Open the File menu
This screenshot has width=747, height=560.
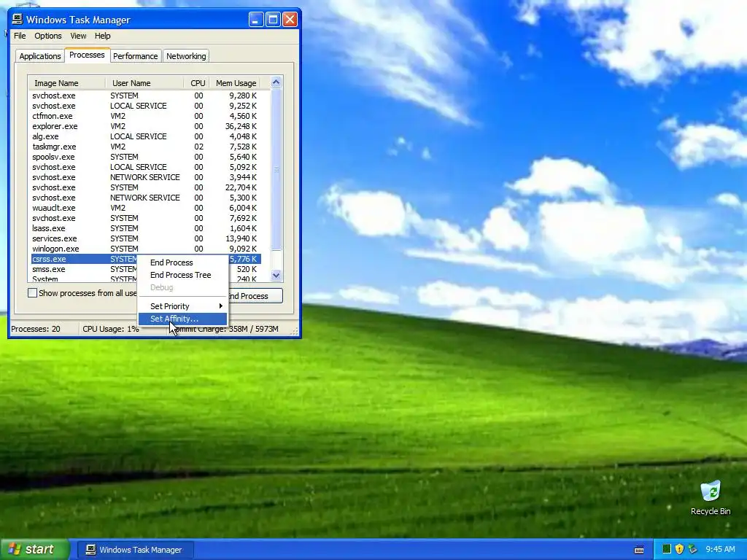click(20, 36)
